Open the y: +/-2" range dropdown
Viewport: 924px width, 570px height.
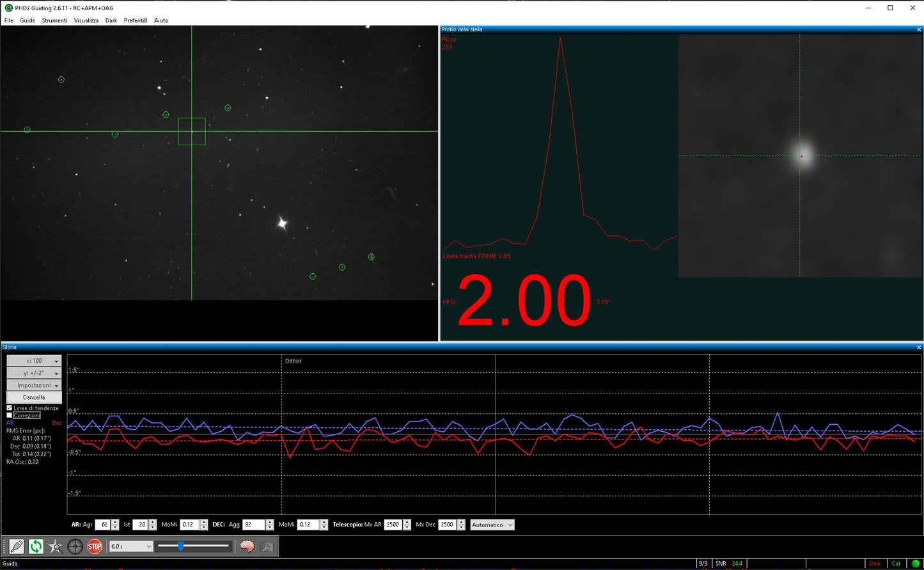[x=34, y=373]
